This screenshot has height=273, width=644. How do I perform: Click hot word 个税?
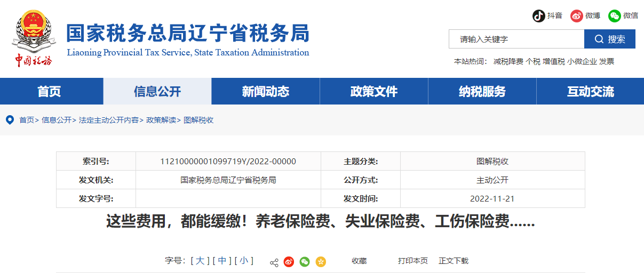533,61
